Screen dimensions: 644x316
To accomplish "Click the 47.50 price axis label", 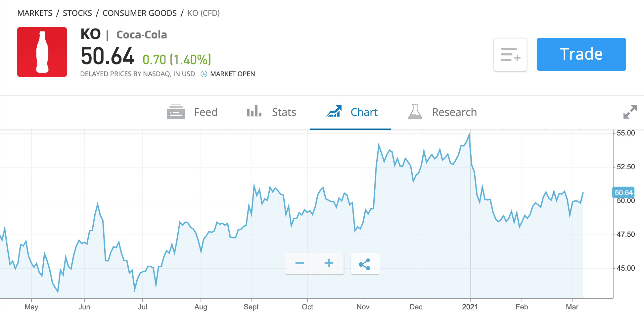I will 626,235.
